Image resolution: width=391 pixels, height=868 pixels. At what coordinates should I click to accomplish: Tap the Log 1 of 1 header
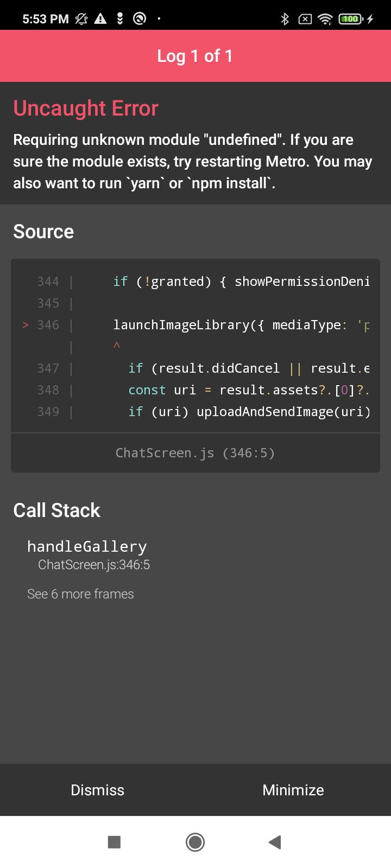point(195,56)
